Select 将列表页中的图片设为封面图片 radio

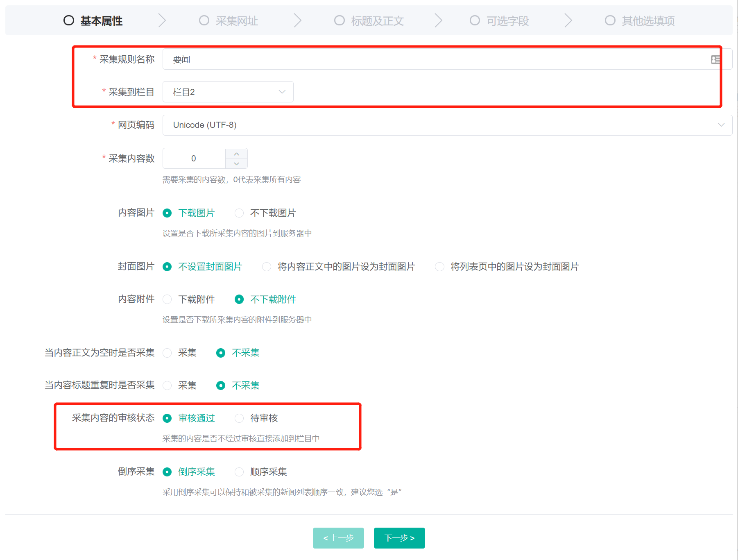click(x=439, y=267)
